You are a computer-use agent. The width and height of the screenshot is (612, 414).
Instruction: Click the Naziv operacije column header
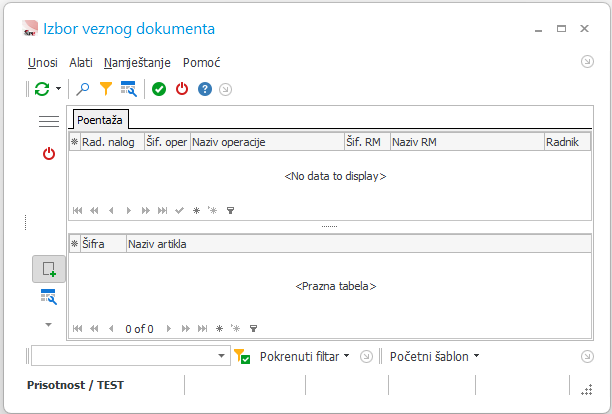click(x=267, y=142)
